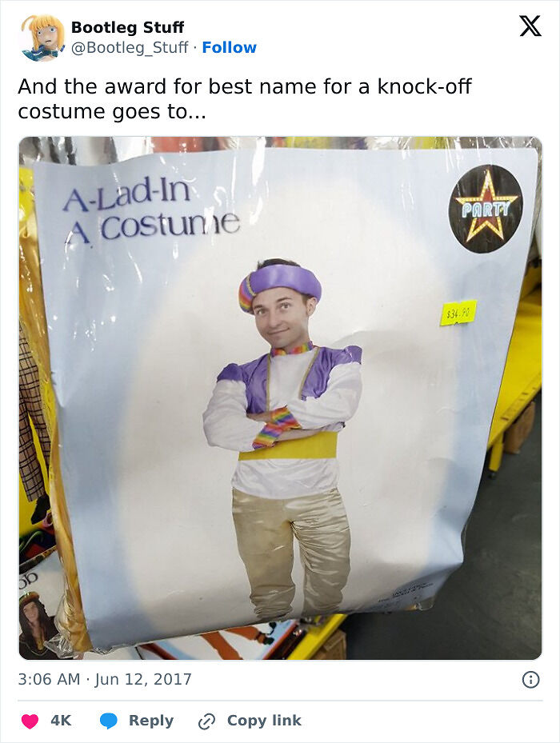Click the yellow price tag in the photo
Image resolution: width=560 pixels, height=743 pixels.
[458, 313]
